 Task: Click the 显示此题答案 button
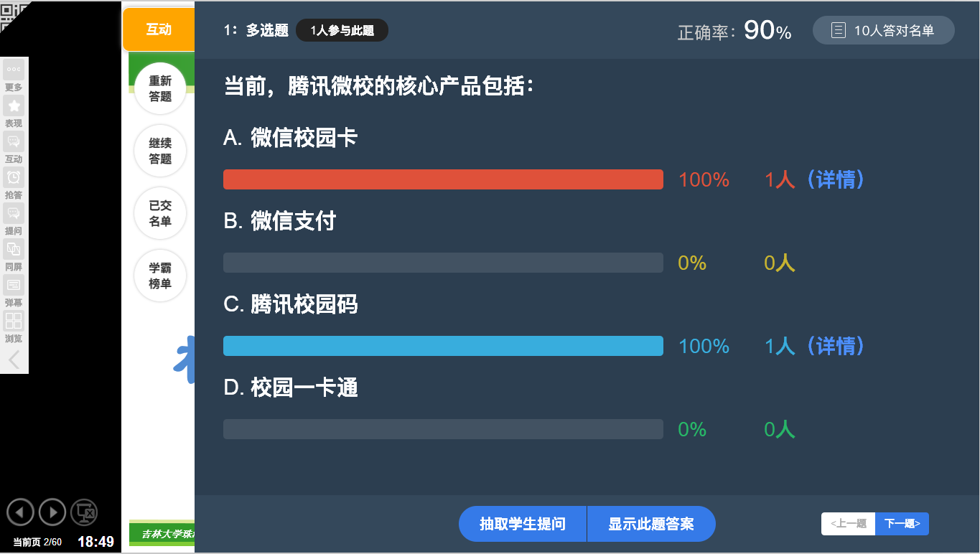[x=651, y=524]
